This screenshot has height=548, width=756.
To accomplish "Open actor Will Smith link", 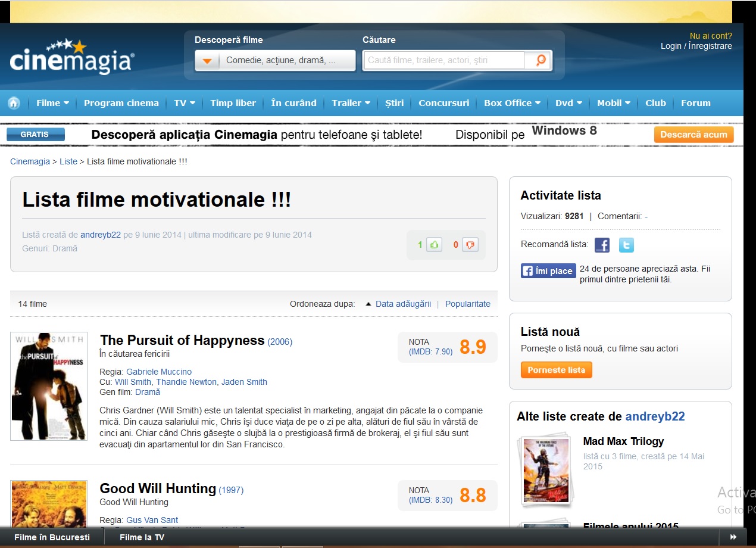I will pos(133,382).
